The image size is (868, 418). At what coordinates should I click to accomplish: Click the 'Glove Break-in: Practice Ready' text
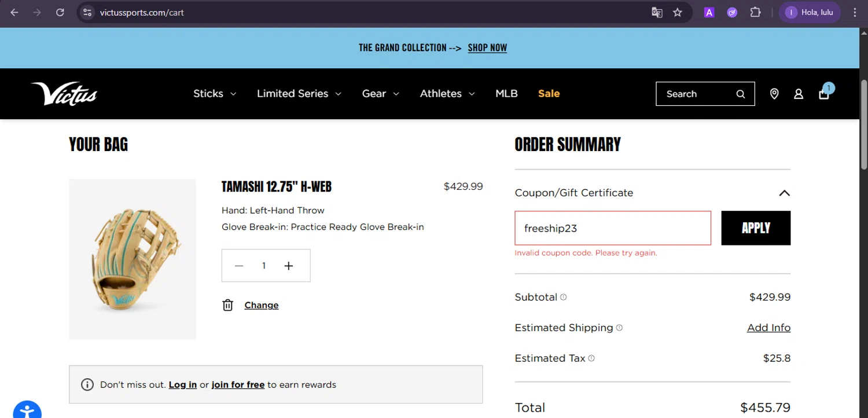pyautogui.click(x=323, y=227)
